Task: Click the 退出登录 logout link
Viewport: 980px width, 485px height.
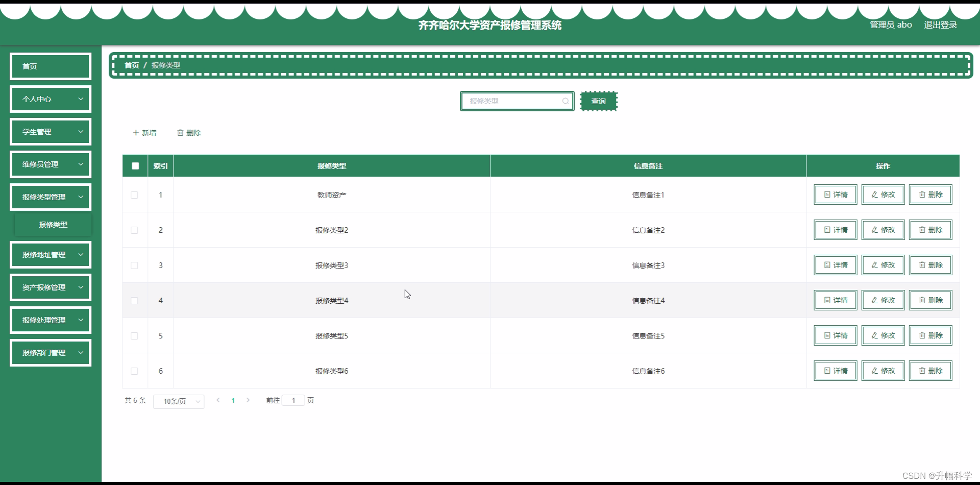Action: [941, 24]
